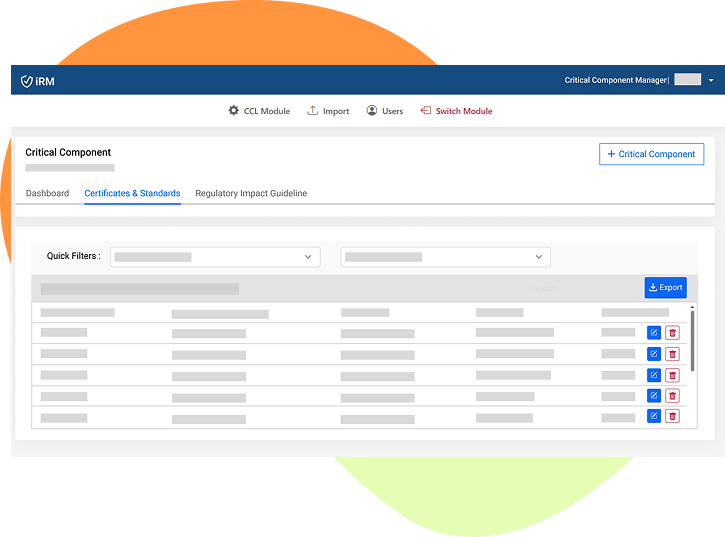Open the CCL Module gear menu

point(259,111)
